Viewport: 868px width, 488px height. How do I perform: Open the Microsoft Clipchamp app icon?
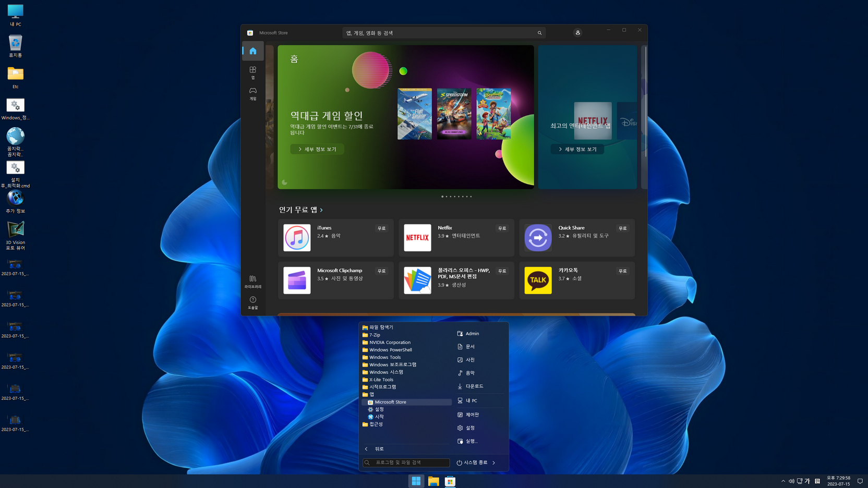point(297,280)
